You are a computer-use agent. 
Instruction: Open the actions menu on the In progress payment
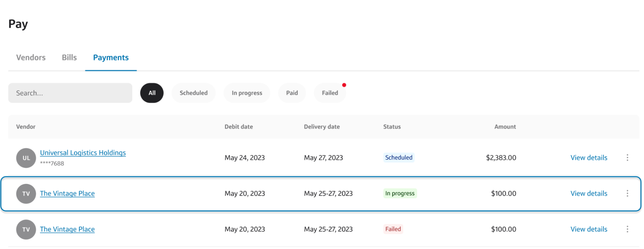click(628, 194)
